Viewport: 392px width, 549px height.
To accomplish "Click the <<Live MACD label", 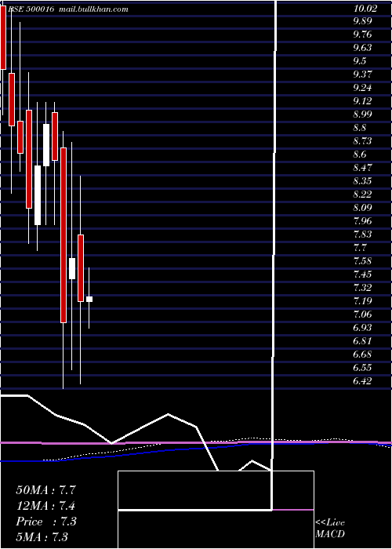I will point(330,528).
